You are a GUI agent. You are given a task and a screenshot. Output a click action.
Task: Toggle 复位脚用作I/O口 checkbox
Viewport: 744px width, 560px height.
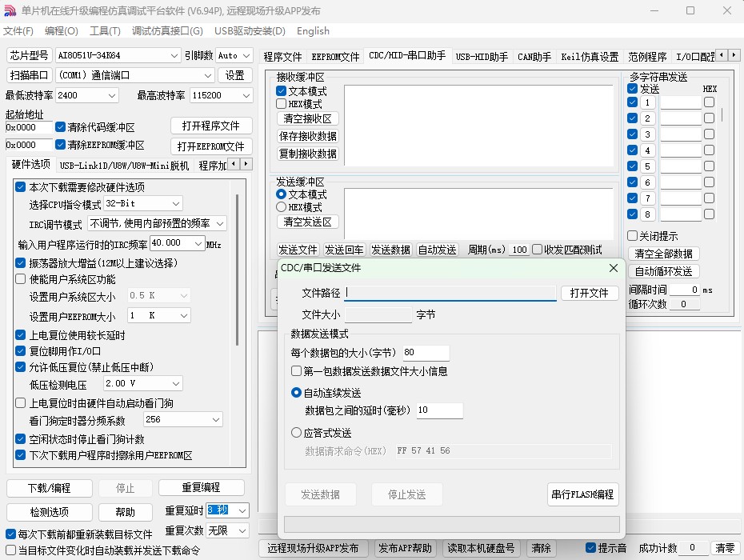(21, 351)
